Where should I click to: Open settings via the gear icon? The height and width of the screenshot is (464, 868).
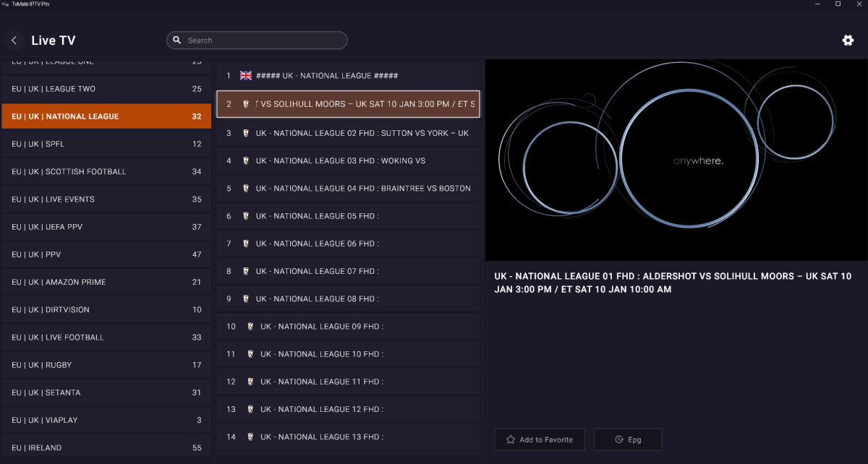coord(848,40)
